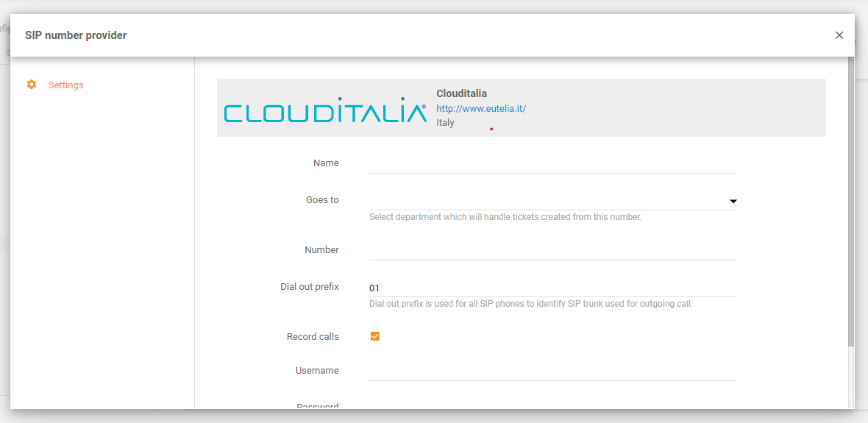Screen dimensions: 868x423
Task: Open the http://www.eutelia.it/ link
Action: [480, 108]
